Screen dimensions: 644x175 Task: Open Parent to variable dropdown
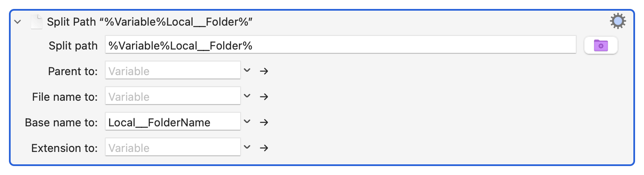pos(247,70)
